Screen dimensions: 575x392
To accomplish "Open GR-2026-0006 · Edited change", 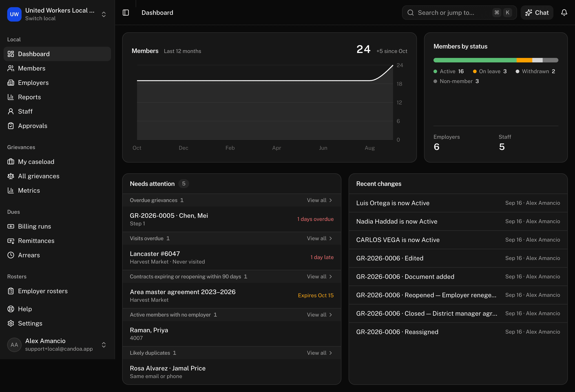I will click(458, 258).
